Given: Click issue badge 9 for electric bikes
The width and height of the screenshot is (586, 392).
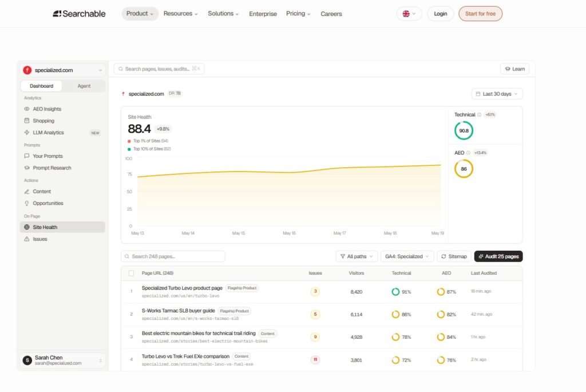Looking at the screenshot, I should [x=315, y=337].
